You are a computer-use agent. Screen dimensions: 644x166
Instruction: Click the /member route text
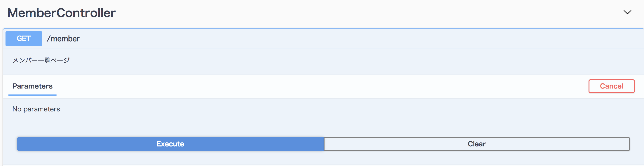coord(63,39)
